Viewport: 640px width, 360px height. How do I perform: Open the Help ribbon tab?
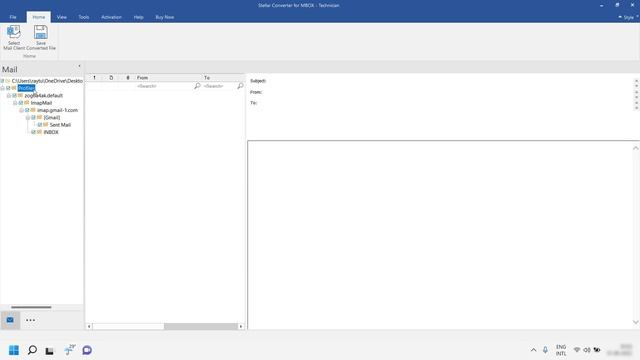138,17
